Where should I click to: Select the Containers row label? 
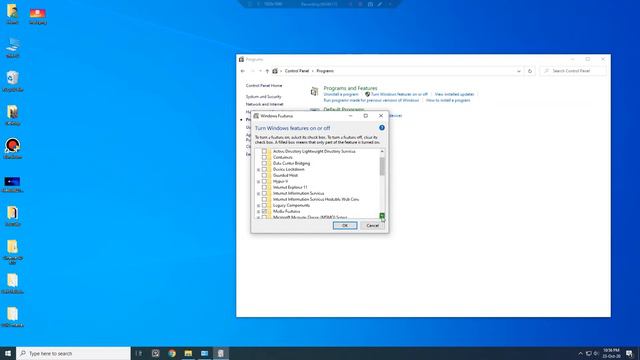pyautogui.click(x=282, y=158)
